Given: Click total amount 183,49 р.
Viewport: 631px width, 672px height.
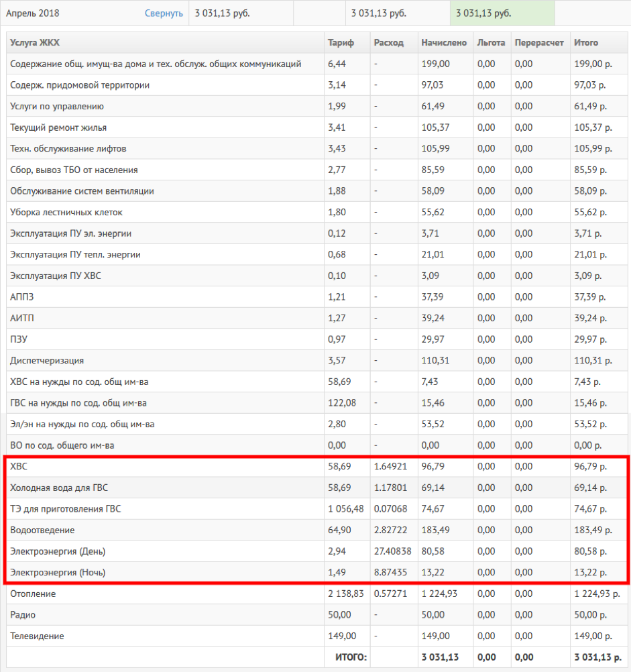Looking at the screenshot, I should (593, 530).
